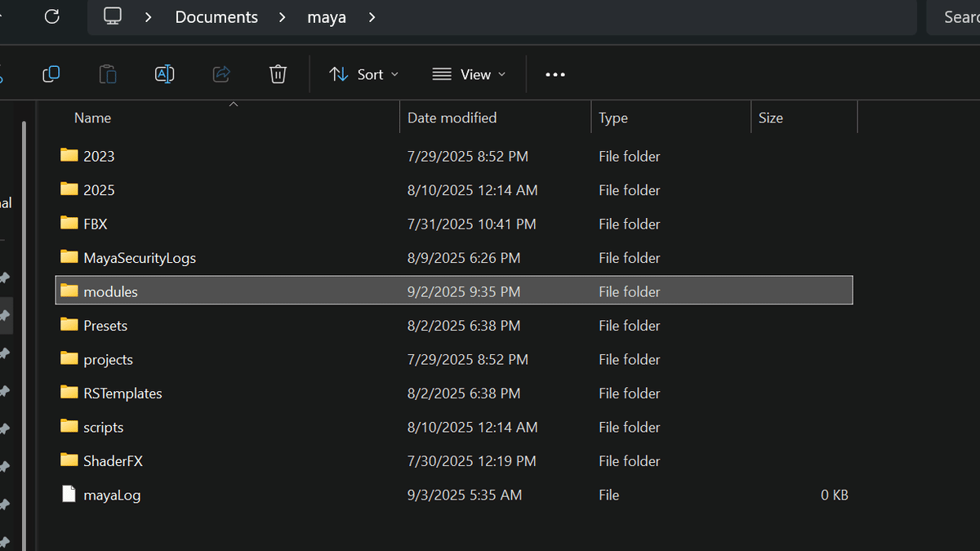This screenshot has height=551, width=980.
Task: Select the MayaSecurityLogs folder
Action: [x=139, y=258]
